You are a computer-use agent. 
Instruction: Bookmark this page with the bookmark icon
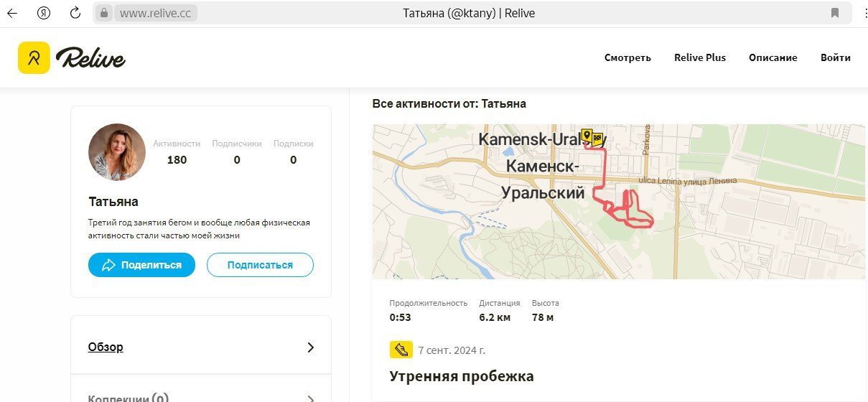835,13
